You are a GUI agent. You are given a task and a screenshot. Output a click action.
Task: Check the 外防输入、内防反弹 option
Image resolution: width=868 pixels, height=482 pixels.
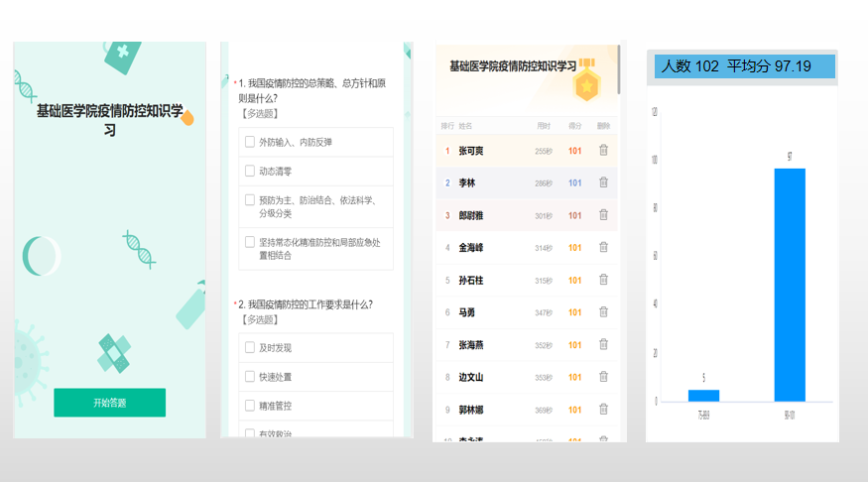tap(250, 142)
